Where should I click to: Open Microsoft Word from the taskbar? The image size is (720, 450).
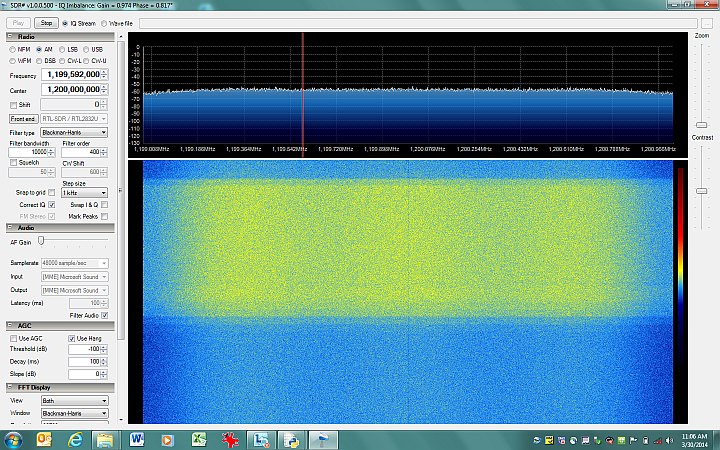(136, 440)
